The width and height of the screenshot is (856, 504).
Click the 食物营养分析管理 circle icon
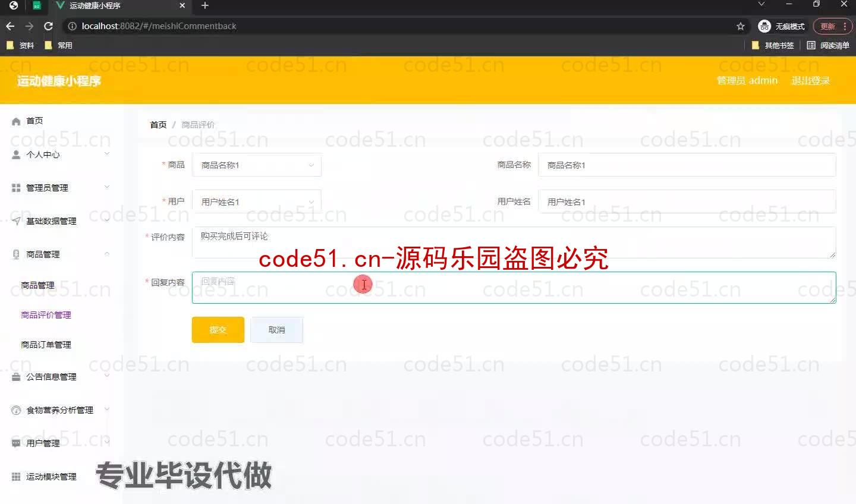(x=16, y=410)
